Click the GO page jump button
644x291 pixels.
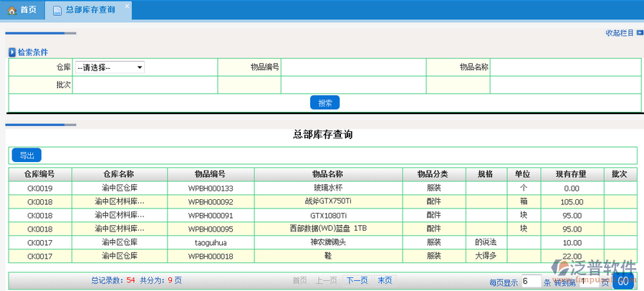click(623, 282)
